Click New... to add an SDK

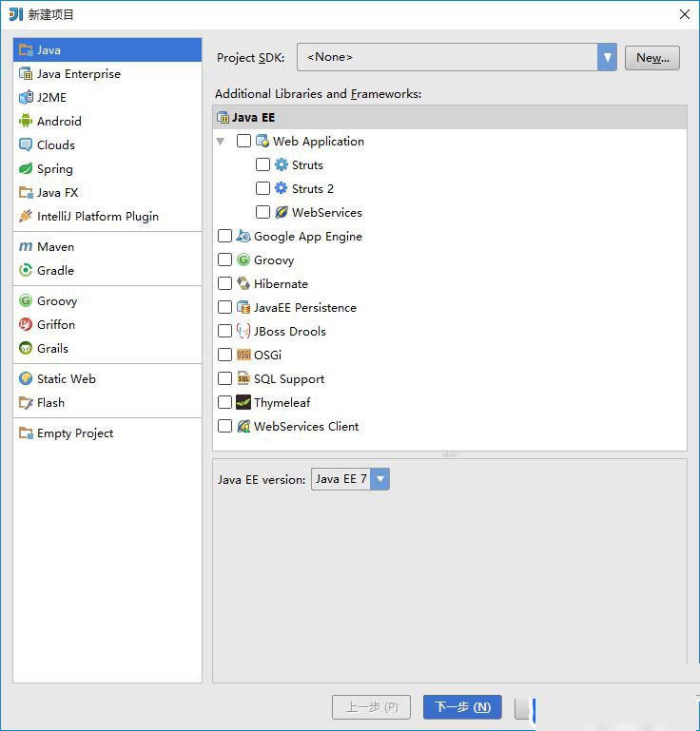pos(651,58)
